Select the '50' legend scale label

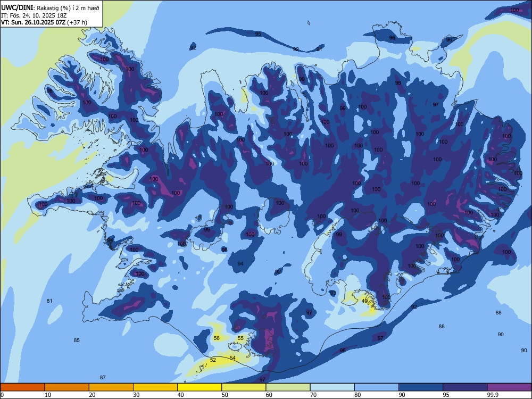225,395
